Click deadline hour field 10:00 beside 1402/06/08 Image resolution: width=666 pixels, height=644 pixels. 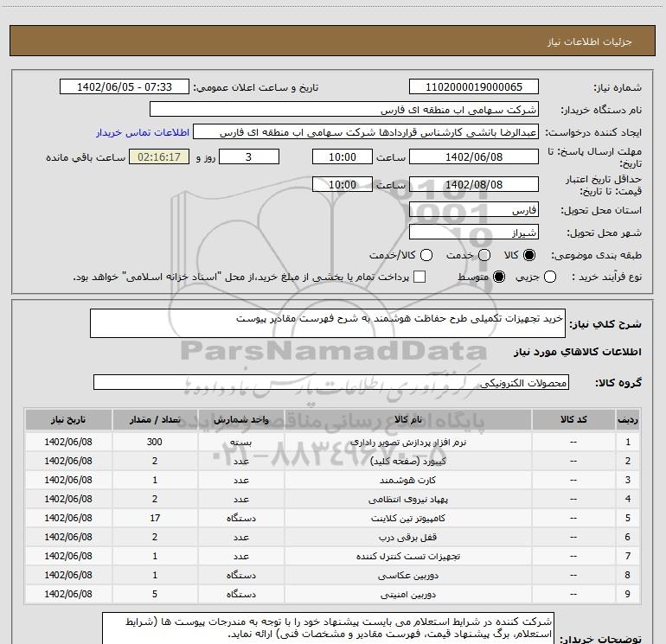click(x=343, y=157)
